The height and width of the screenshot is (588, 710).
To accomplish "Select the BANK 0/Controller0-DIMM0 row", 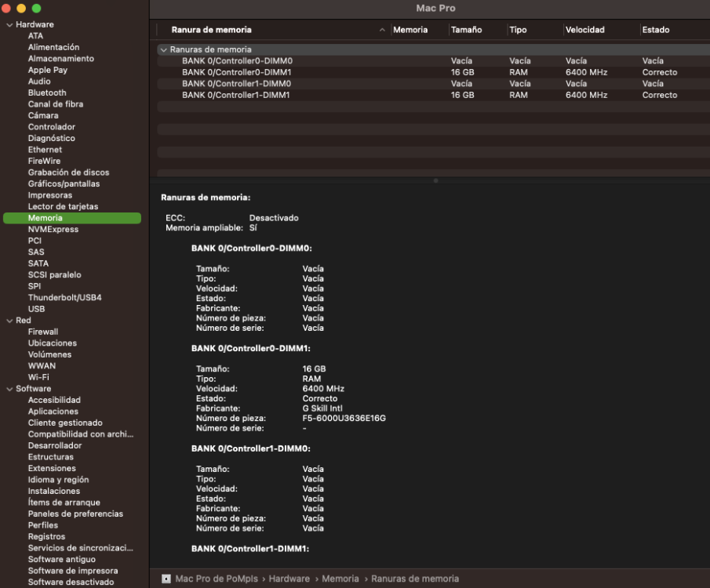I will 433,60.
